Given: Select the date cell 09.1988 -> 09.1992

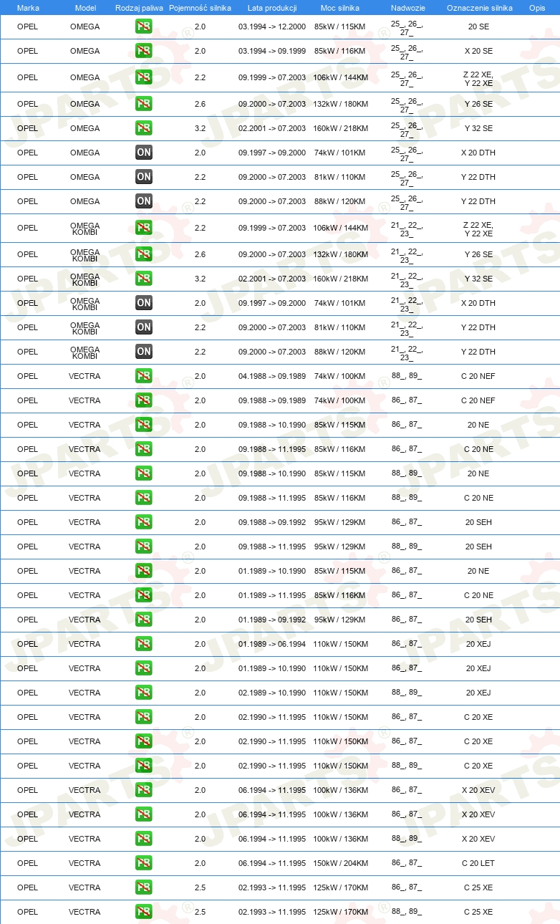Looking at the screenshot, I should coord(272,522).
